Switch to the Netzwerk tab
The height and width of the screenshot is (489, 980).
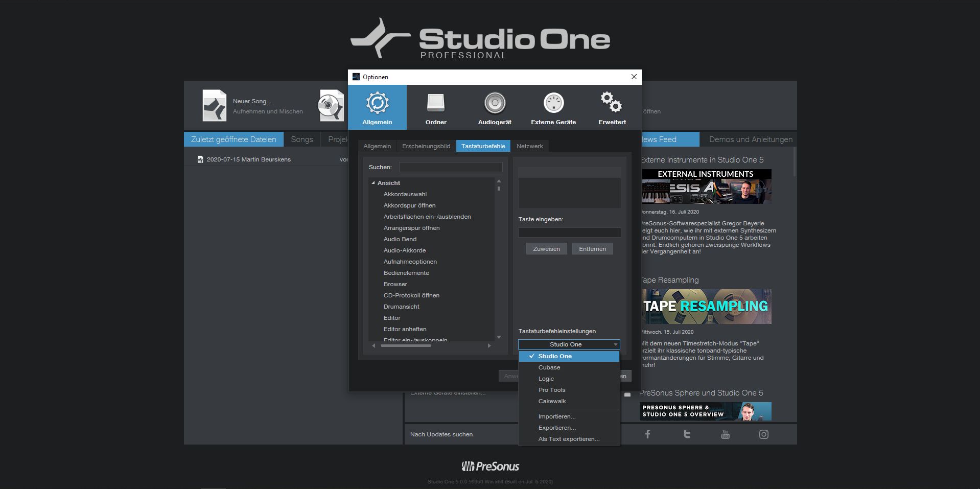pos(529,146)
